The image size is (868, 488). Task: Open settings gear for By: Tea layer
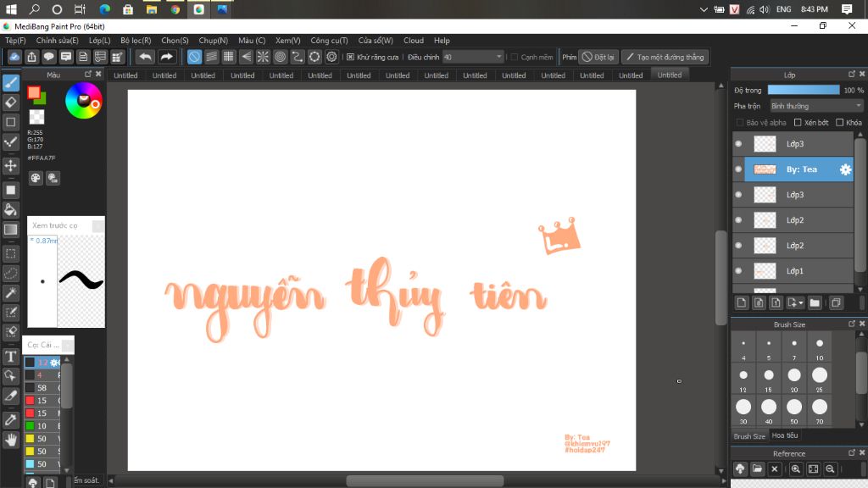[x=845, y=169]
